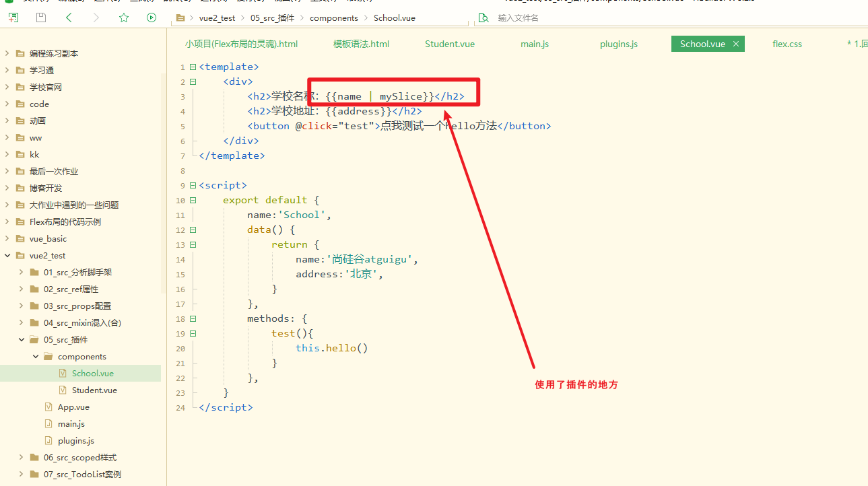The height and width of the screenshot is (486, 868).
Task: Switch to 小项目(Flex布局的灵魂).html tab
Action: click(241, 44)
